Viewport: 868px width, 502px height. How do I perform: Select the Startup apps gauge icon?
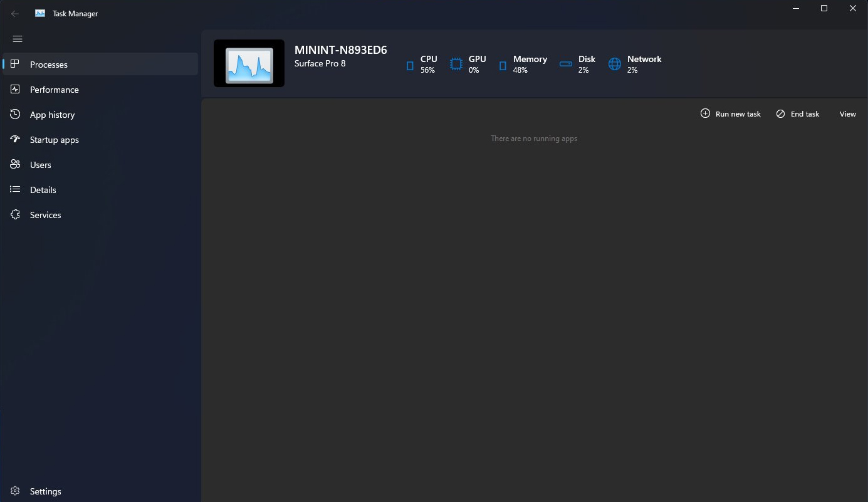tap(16, 140)
